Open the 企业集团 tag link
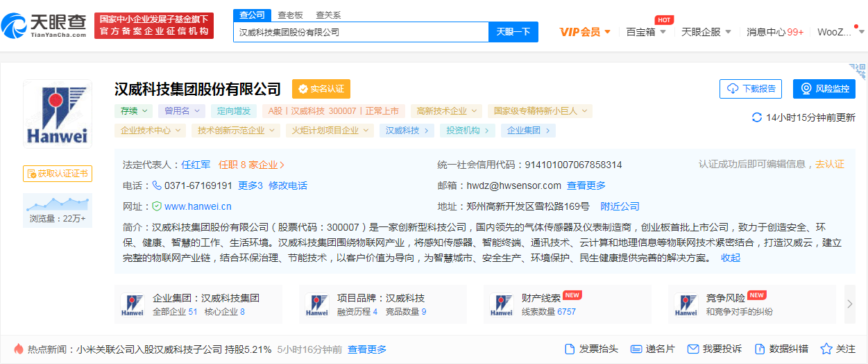 click(x=529, y=130)
